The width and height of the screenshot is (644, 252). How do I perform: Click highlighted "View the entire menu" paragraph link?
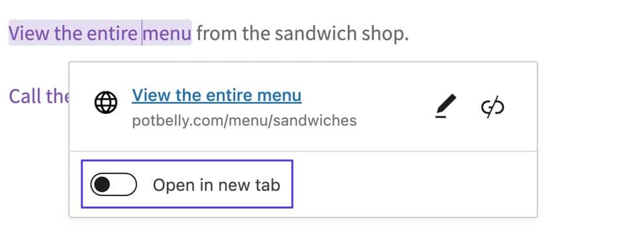tap(100, 32)
